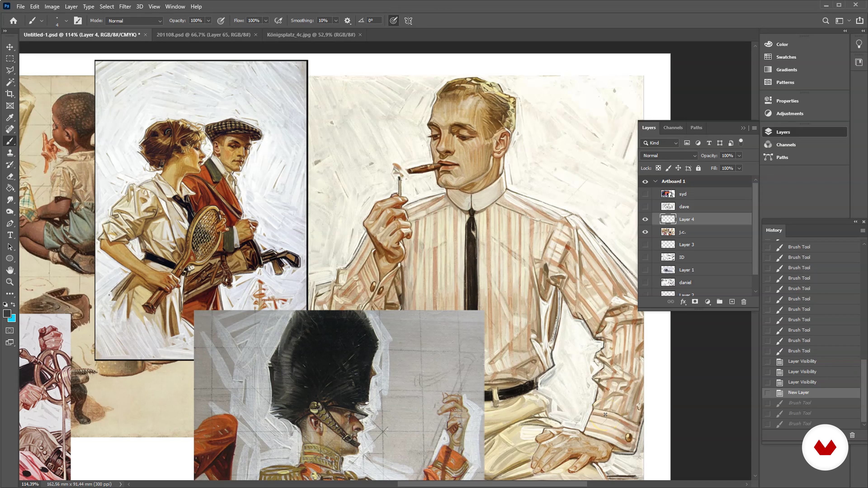
Task: Open the layer blend mode Normal dropdown
Action: [x=669, y=156]
